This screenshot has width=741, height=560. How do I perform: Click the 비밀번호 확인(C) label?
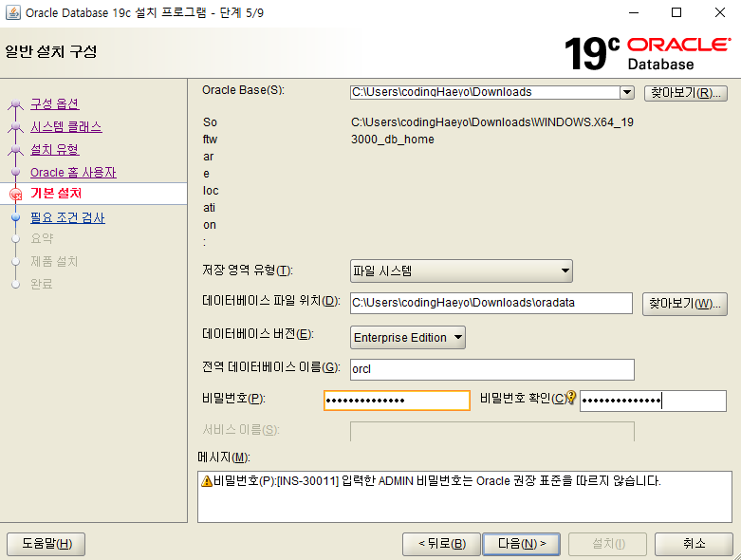coord(523,399)
